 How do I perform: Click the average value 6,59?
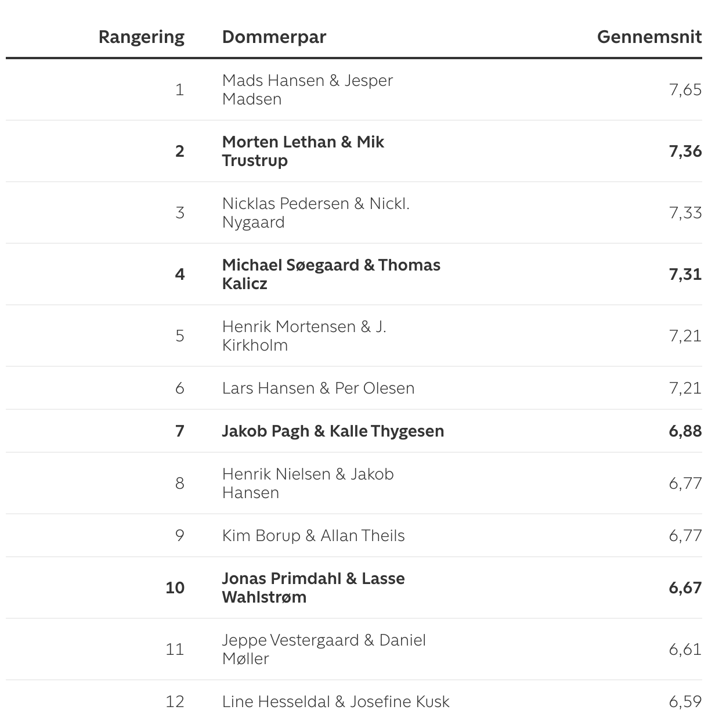click(x=685, y=701)
